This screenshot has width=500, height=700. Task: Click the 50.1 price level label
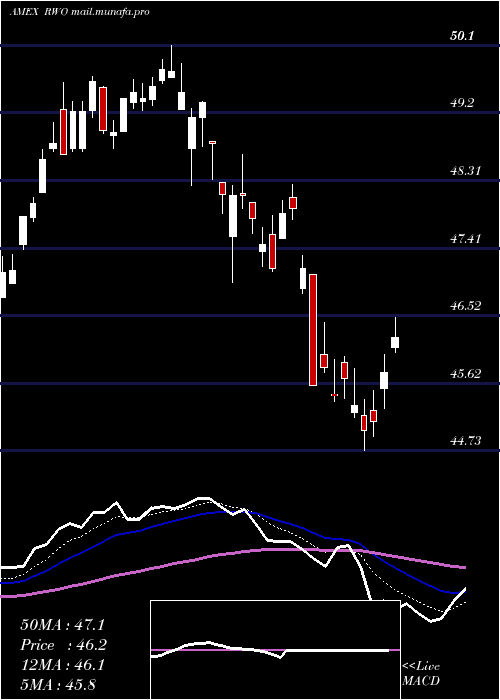[x=462, y=36]
